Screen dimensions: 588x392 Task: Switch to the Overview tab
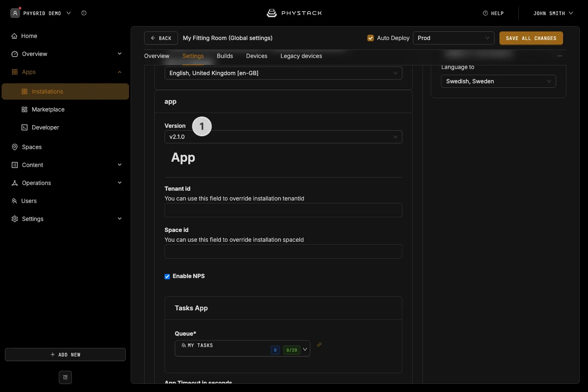[x=157, y=56]
